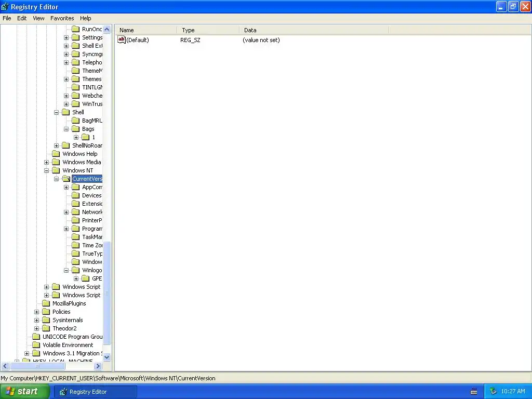Screen dimensions: 532x399
Task: Click the Name column header
Action: point(146,30)
